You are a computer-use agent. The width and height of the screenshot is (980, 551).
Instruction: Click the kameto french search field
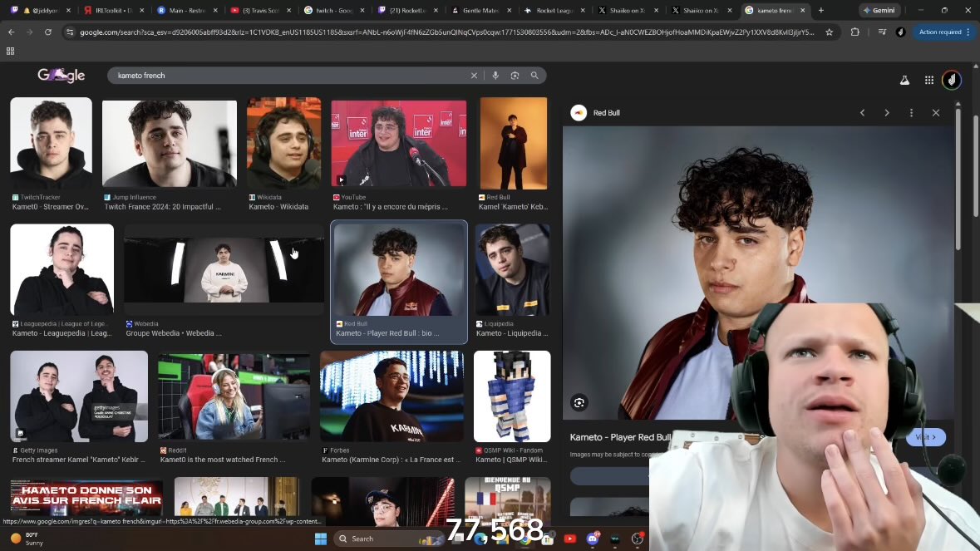pyautogui.click(x=291, y=76)
